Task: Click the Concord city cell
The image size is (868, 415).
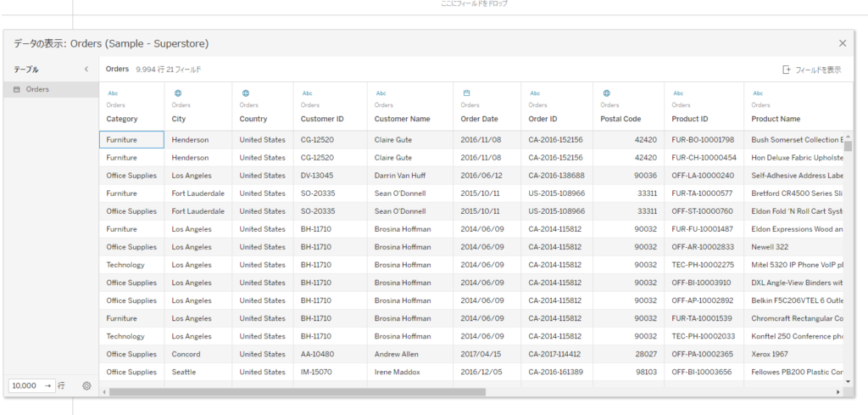Action: click(x=198, y=354)
